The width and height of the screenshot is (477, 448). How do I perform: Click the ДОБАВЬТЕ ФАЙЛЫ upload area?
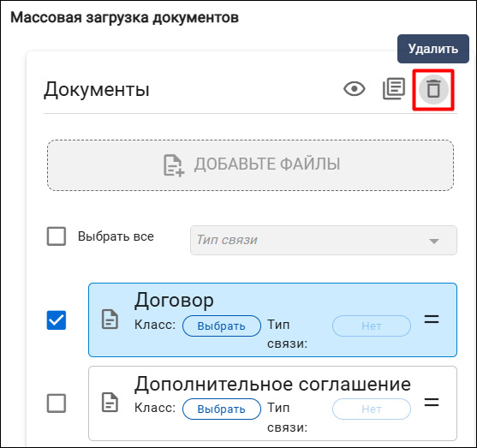point(250,165)
